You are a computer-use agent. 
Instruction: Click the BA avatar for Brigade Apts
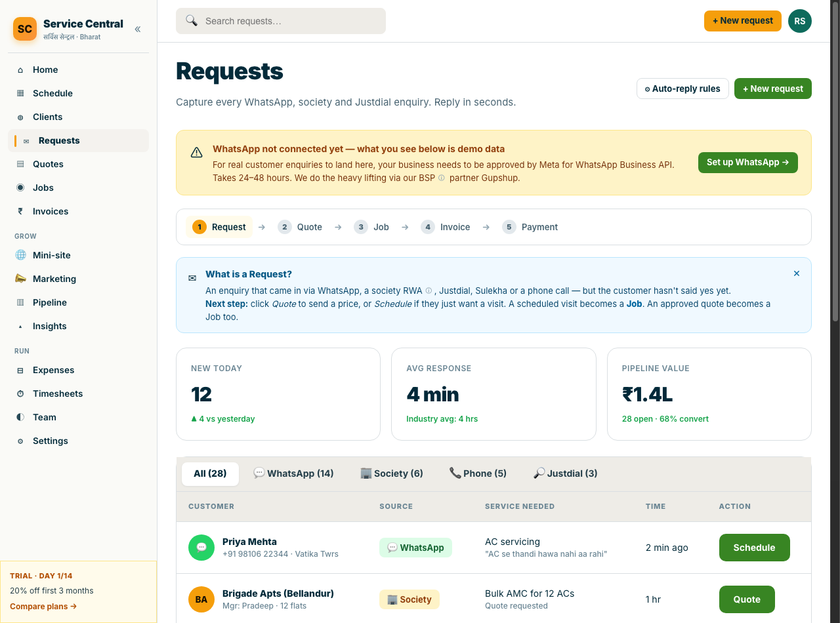click(x=201, y=599)
